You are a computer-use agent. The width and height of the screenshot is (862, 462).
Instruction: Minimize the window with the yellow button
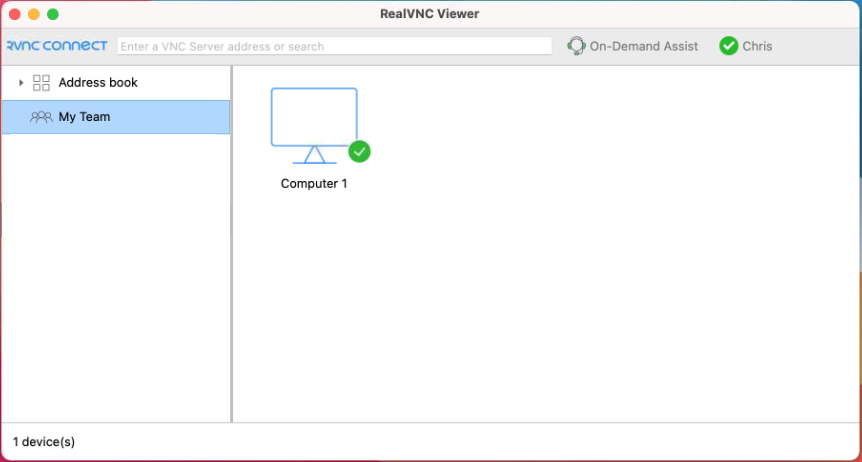click(33, 14)
